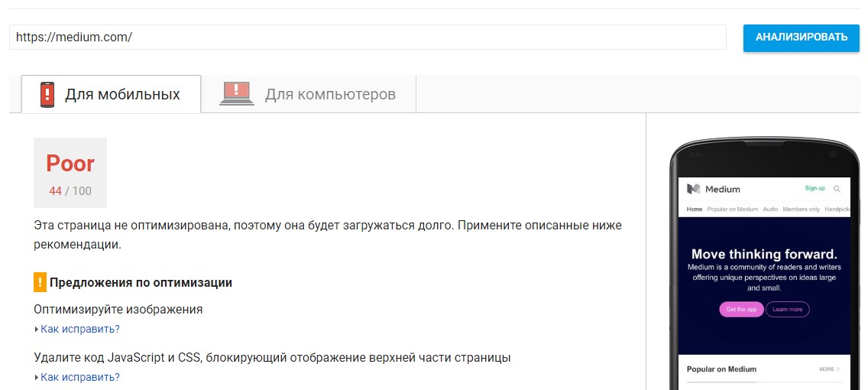Viewport: 868px width, 390px height.
Task: Select Audio nav item in phone preview
Action: point(770,210)
